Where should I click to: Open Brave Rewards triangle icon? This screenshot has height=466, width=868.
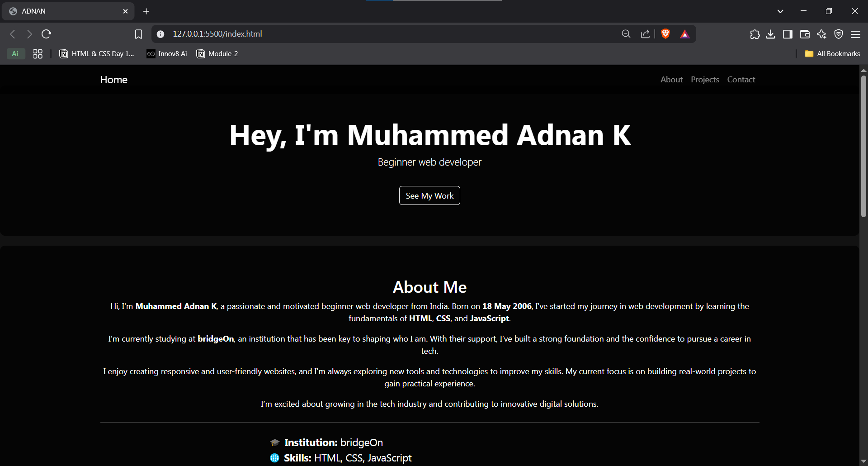click(x=685, y=34)
